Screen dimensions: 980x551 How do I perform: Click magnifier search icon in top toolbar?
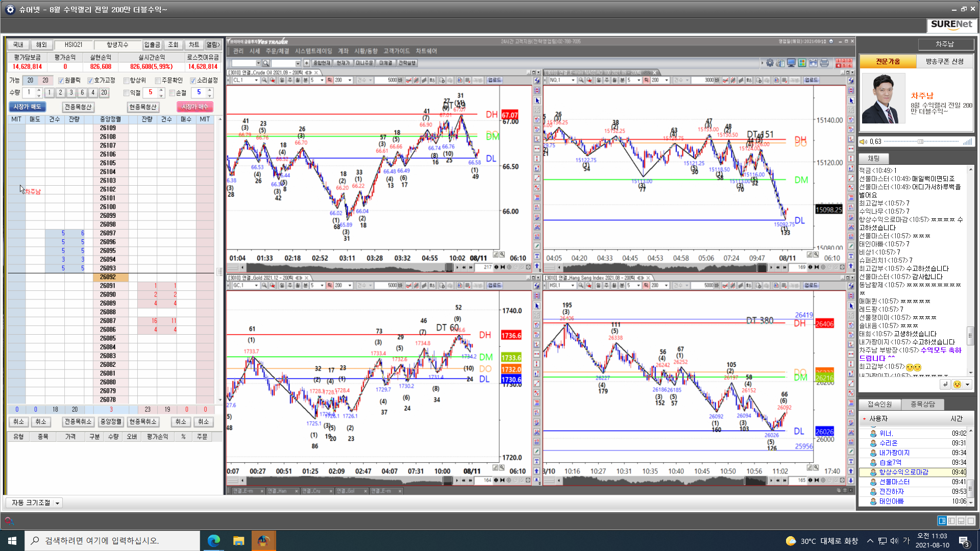coord(266,63)
